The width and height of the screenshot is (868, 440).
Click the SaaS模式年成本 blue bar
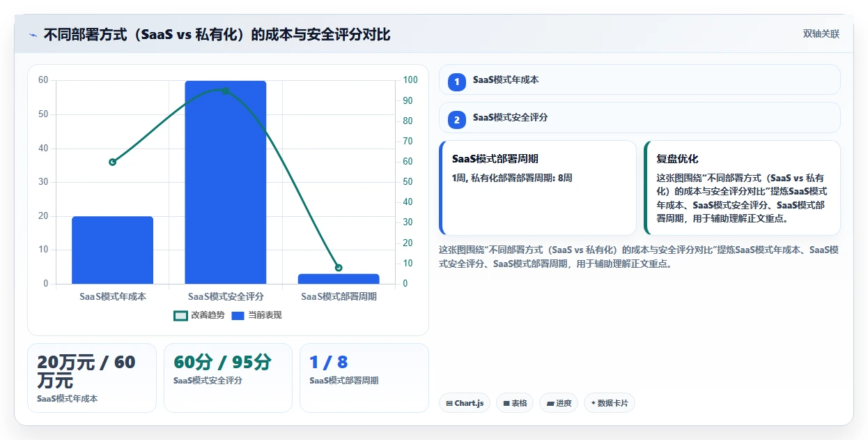click(x=112, y=250)
